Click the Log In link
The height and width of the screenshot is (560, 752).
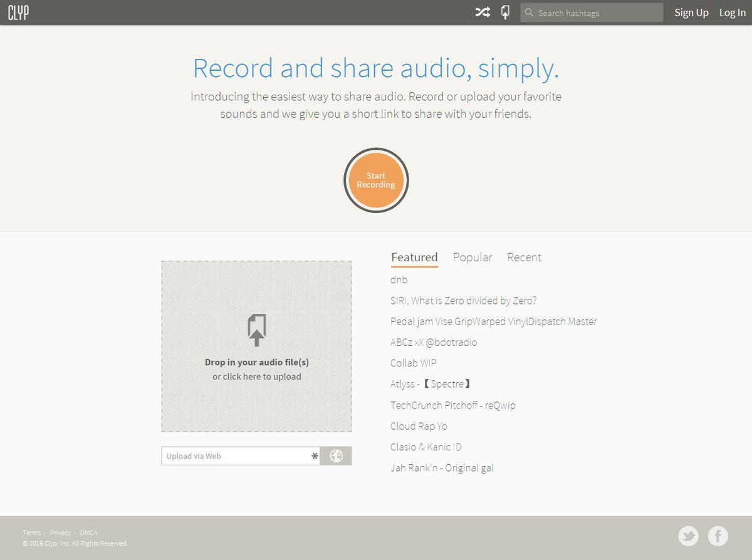(732, 13)
